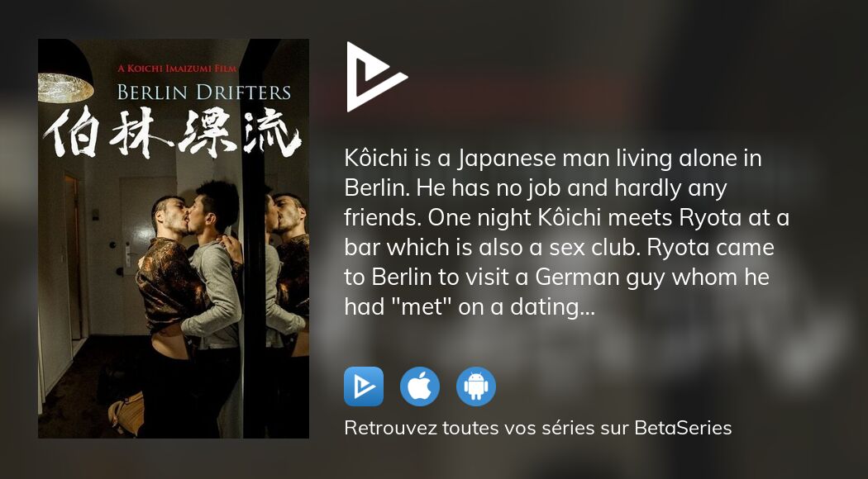This screenshot has width=868, height=479.
Task: Click the synopsis line 'to Berlin to visit a German guy'
Action: (557, 277)
